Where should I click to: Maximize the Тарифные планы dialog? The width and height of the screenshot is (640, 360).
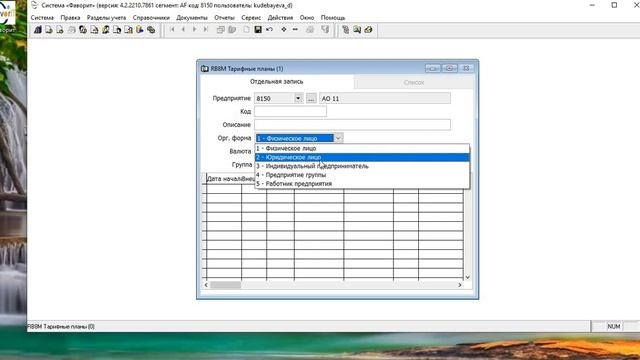point(449,68)
